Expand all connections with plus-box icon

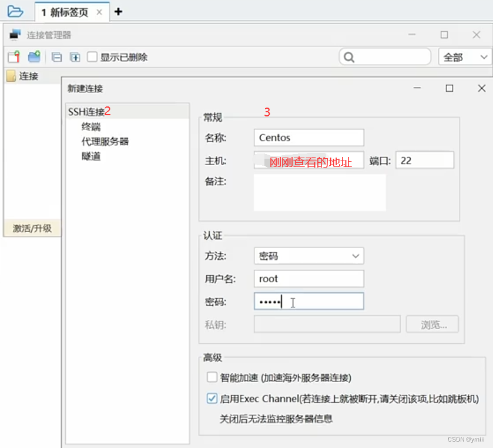75,57
